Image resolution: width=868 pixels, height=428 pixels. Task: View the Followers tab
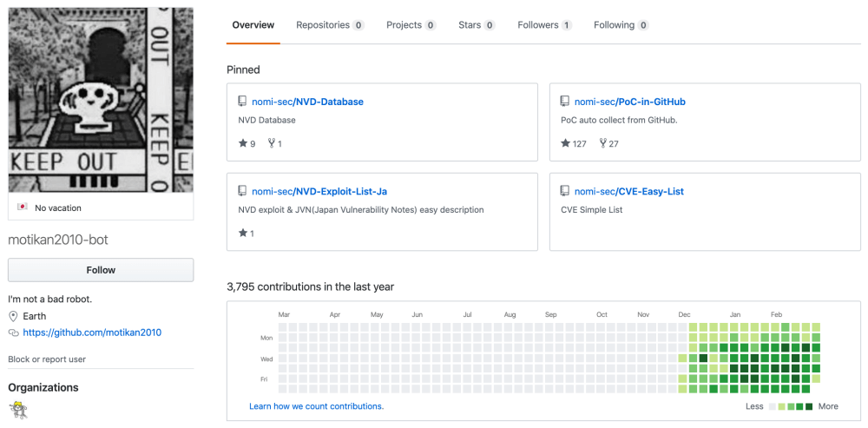click(x=545, y=25)
